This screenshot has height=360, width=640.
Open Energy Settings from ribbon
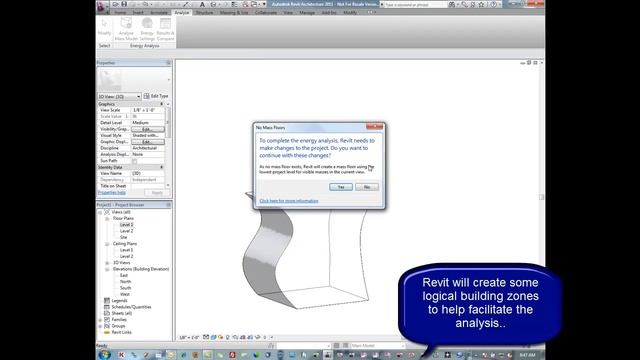coord(147,29)
